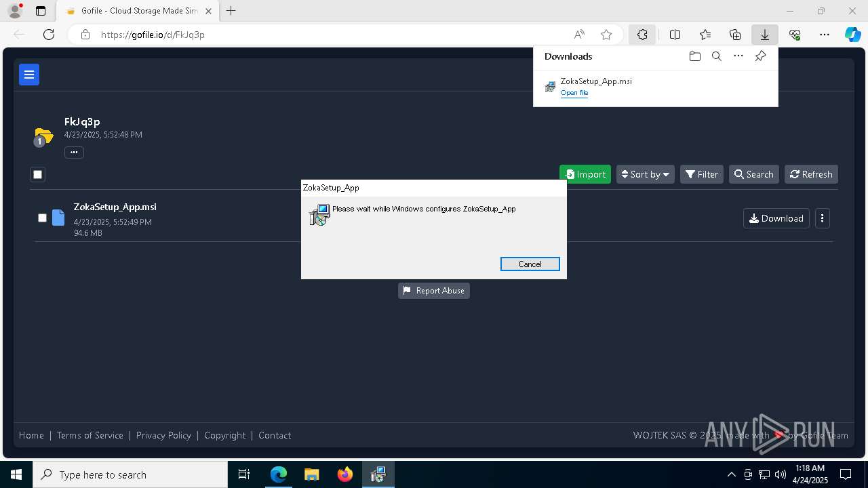Search downloads with the magnifier icon
This screenshot has height=488, width=868.
point(716,56)
